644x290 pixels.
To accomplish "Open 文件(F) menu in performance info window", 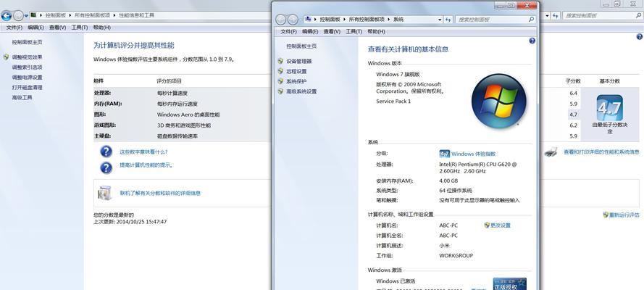I will point(14,27).
